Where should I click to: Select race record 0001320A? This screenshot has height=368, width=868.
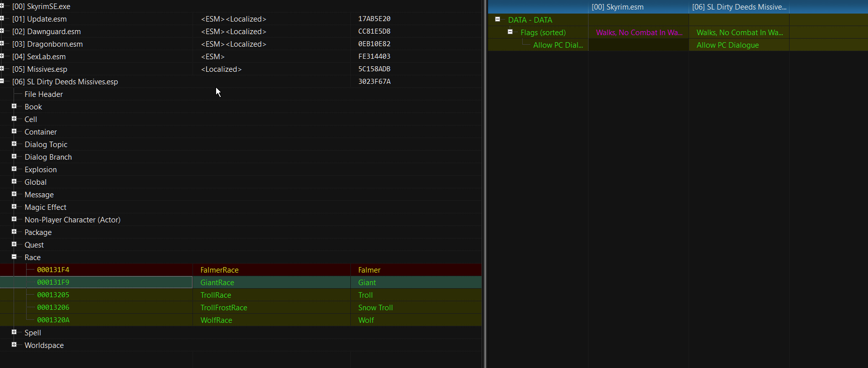[53, 320]
